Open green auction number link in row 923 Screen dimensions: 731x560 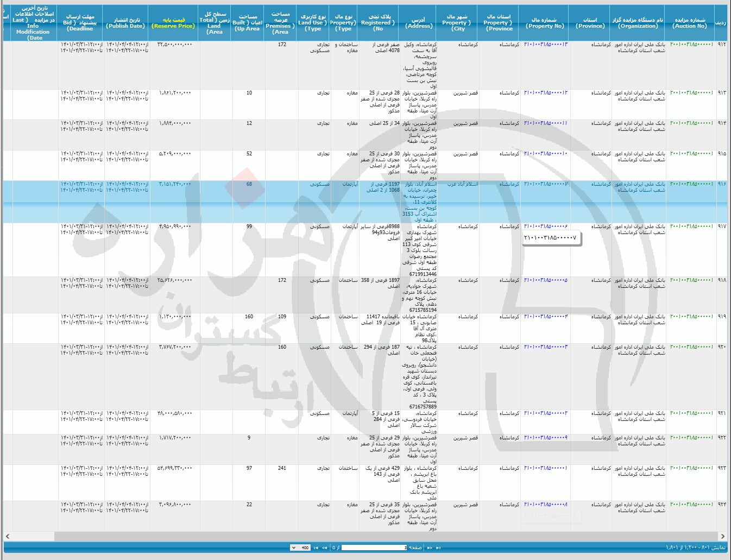click(x=691, y=468)
